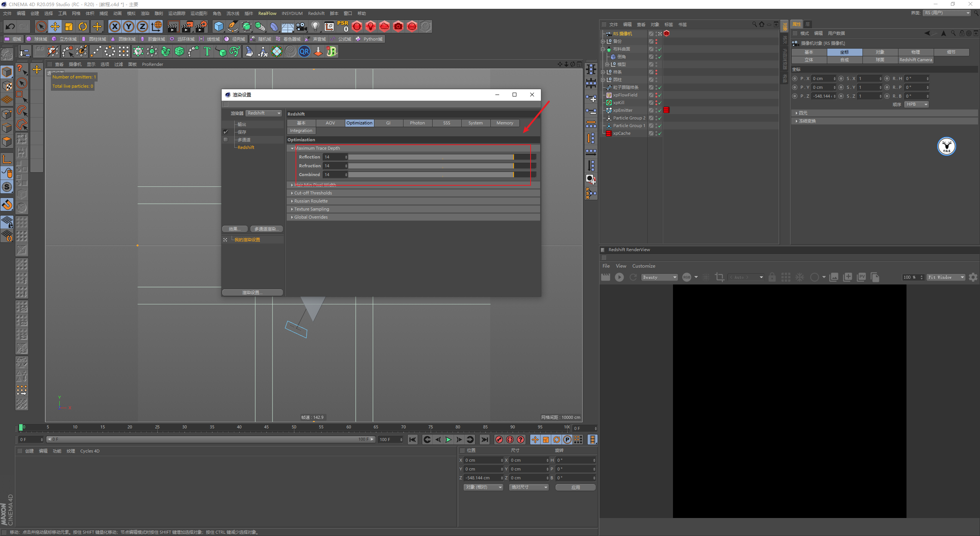
Task: Select the Rotate tool icon
Action: pos(83,26)
